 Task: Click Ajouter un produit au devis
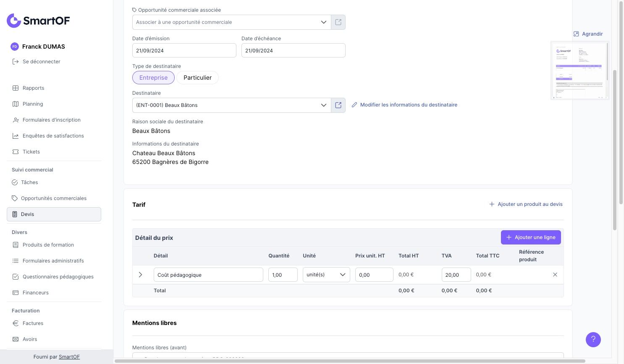[x=526, y=204]
